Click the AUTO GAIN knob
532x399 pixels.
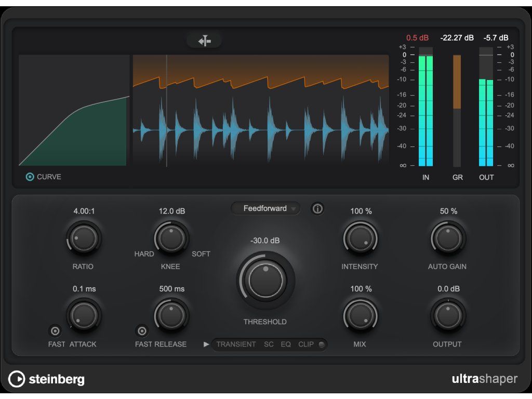(448, 238)
